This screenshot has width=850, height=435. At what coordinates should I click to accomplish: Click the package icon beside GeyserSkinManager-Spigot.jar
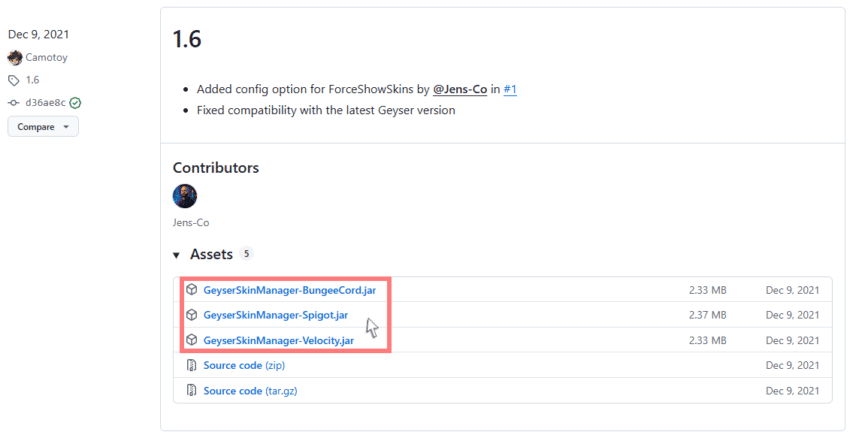(192, 315)
